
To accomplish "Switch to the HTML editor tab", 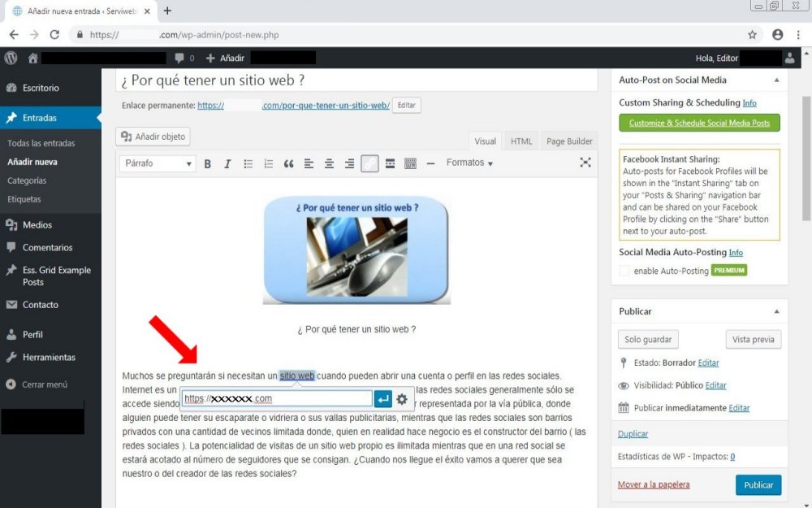I will [x=521, y=141].
